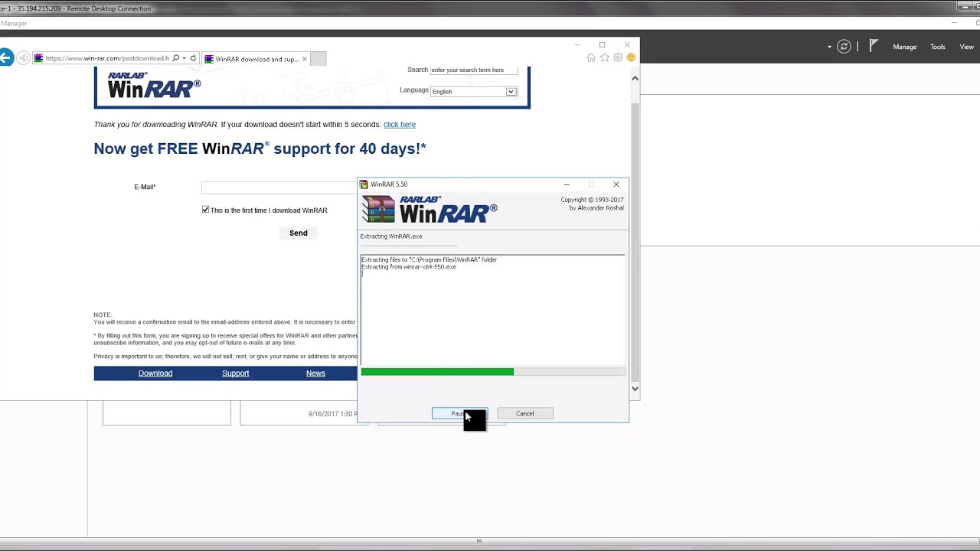Cancel the WinRAR extraction
Viewport: 980px width, 551px height.
click(x=524, y=413)
